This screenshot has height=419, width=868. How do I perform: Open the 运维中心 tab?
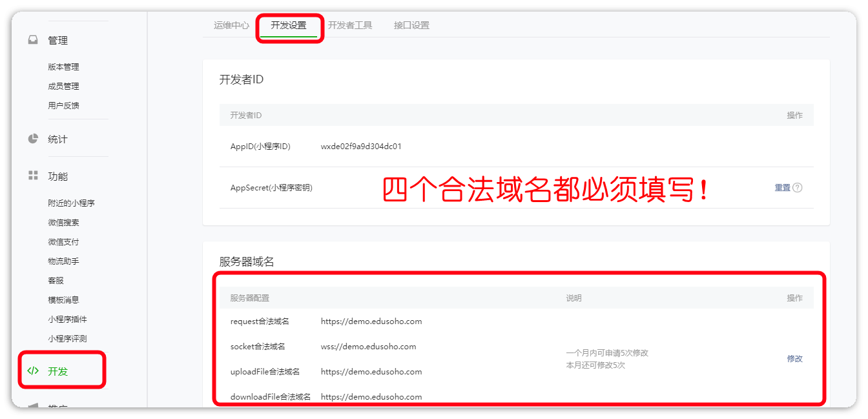[x=231, y=25]
